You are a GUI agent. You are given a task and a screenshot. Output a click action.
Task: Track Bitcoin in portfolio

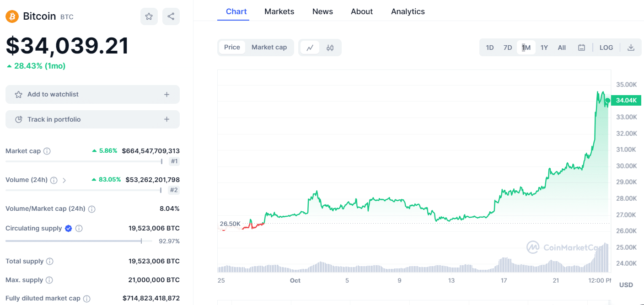92,119
